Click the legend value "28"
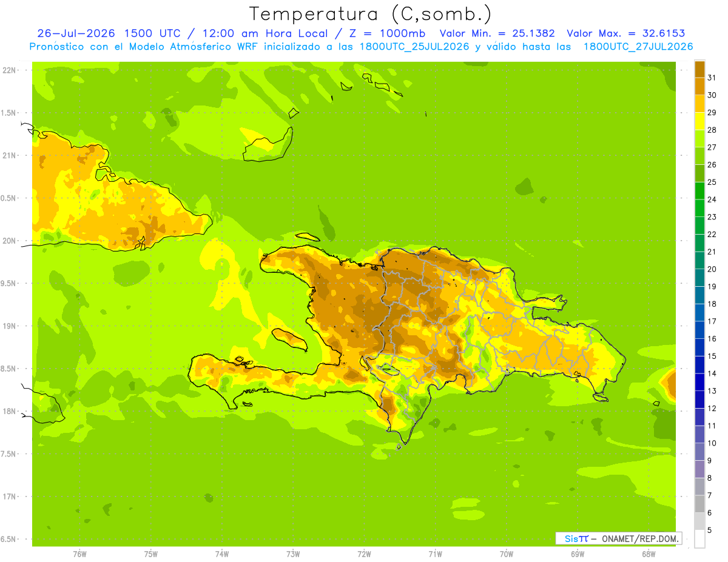 [x=712, y=130]
